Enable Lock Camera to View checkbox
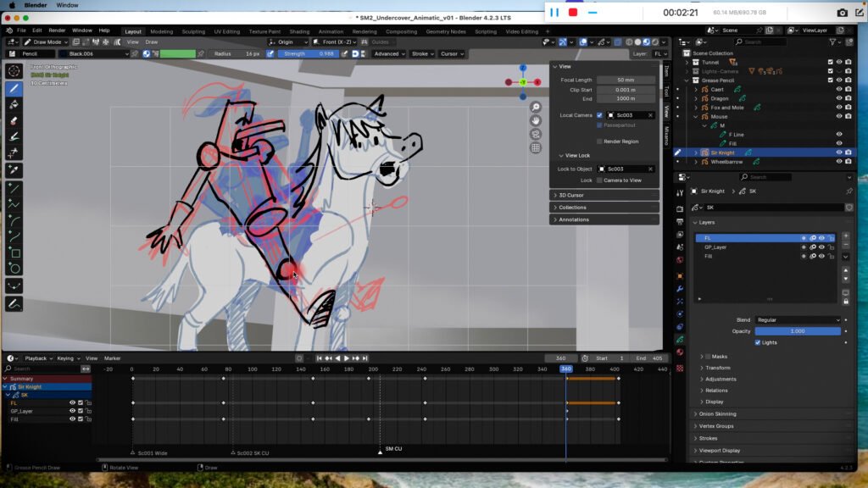This screenshot has width=868, height=488. tap(599, 180)
